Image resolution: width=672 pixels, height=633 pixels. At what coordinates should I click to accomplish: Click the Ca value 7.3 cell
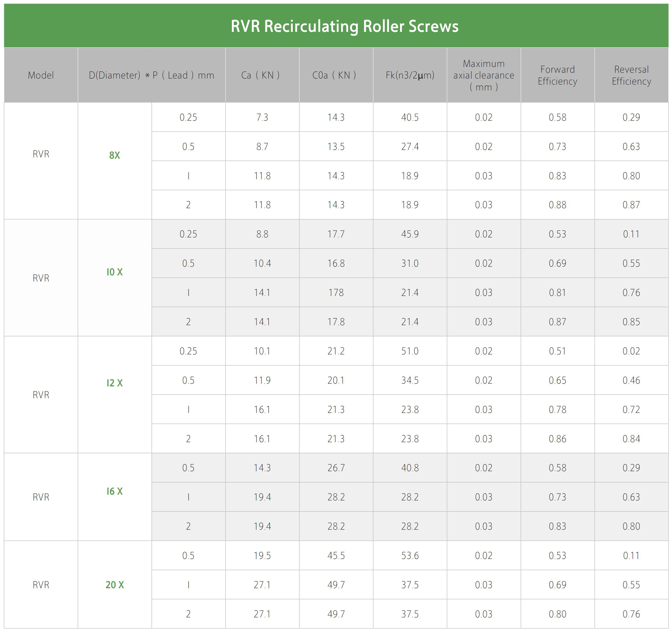tap(262, 117)
